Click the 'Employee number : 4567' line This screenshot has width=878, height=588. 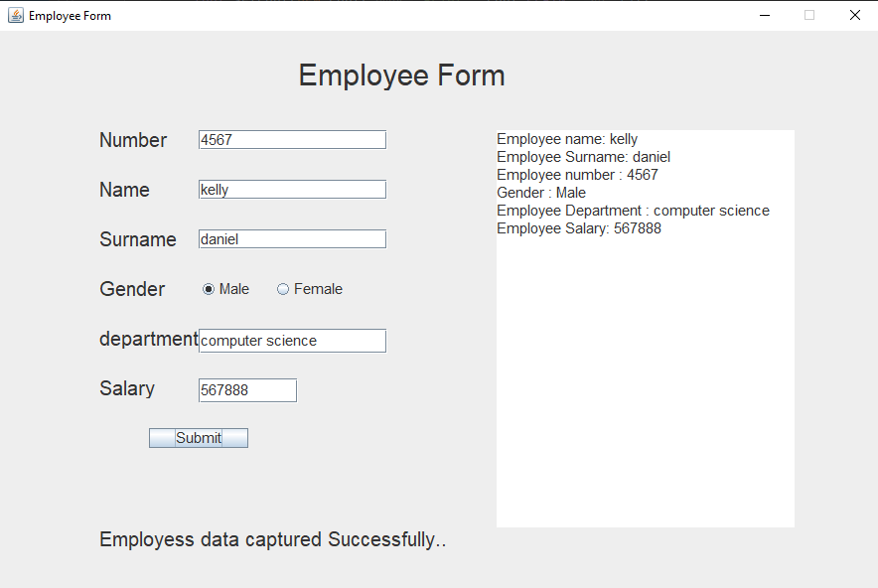point(577,175)
